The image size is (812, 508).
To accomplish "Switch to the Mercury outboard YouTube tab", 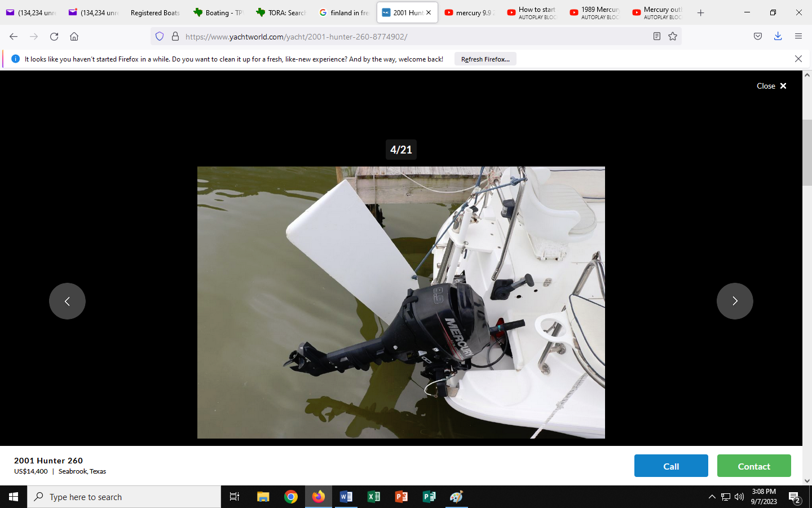I will [657, 12].
